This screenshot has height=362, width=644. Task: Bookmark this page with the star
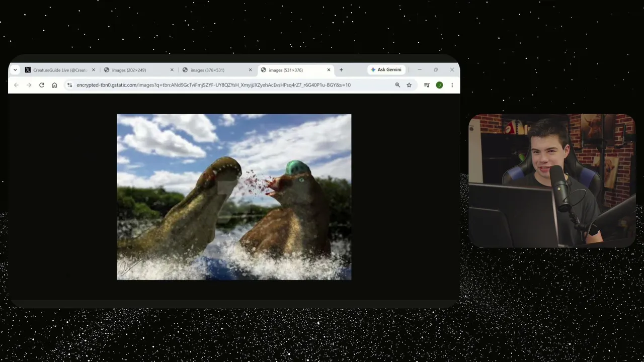[x=409, y=85]
